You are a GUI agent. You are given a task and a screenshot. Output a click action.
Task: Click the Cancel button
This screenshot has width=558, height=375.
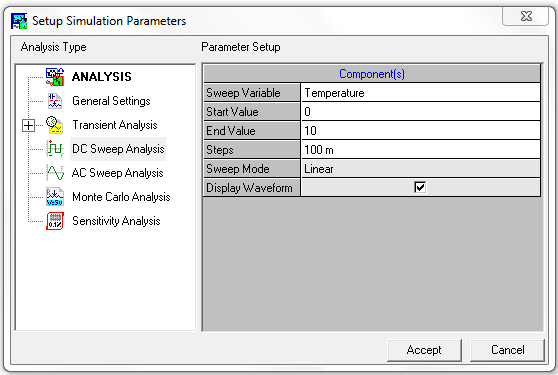[507, 350]
